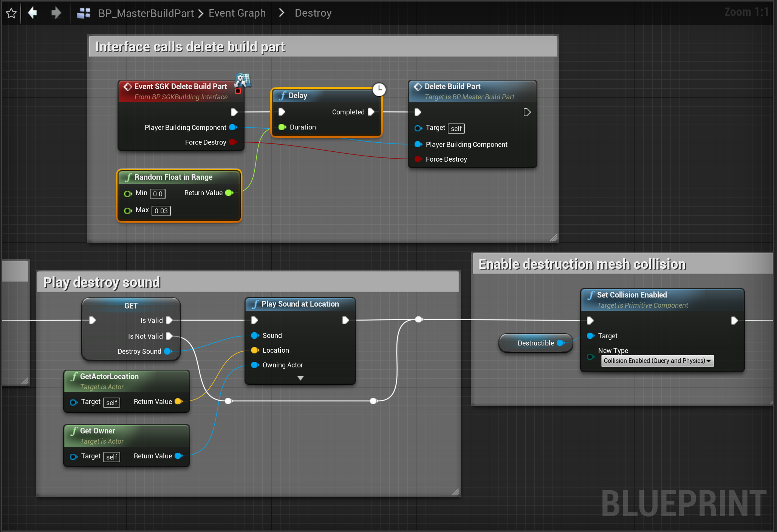Screen dimensions: 777x532
Task: Open the New Type collision dropdown
Action: [x=657, y=361]
